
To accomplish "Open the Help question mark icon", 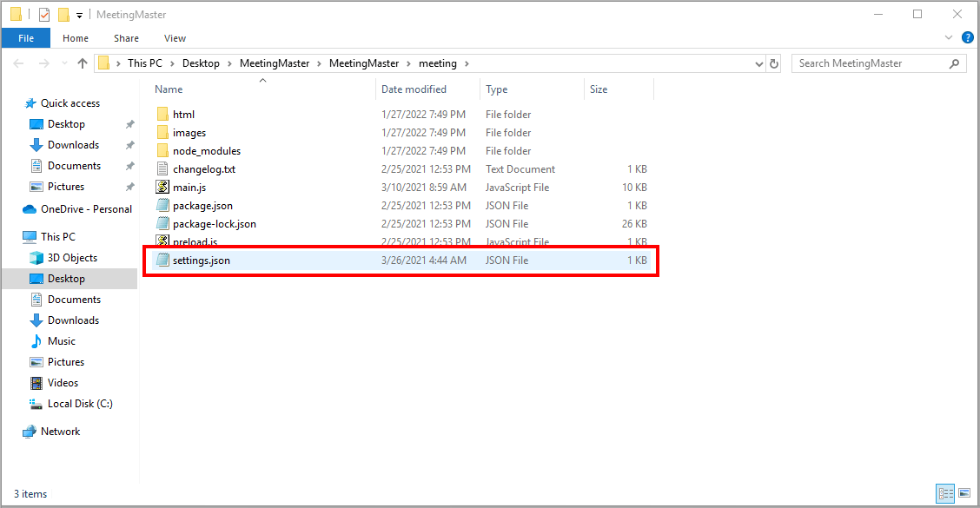I will [967, 38].
